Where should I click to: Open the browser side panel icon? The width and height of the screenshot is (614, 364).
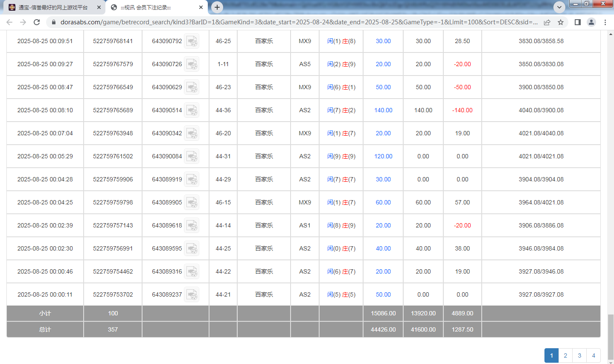[x=577, y=22]
